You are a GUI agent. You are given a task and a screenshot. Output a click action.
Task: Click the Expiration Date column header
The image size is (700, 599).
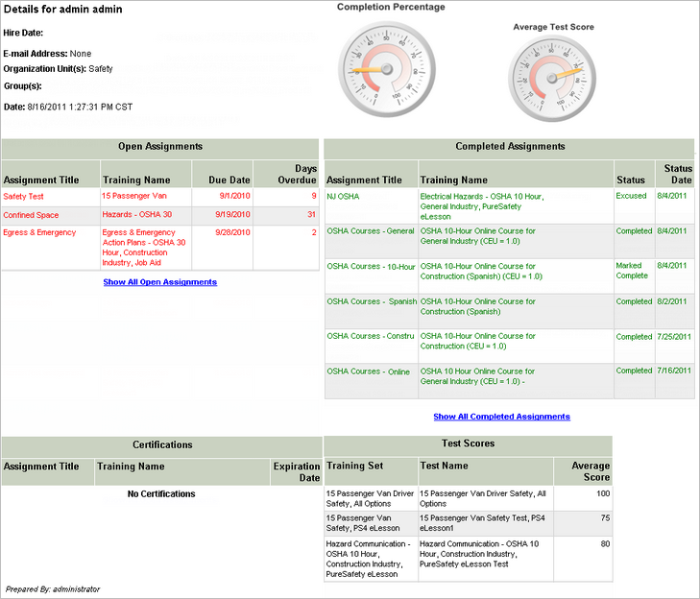coord(296,471)
